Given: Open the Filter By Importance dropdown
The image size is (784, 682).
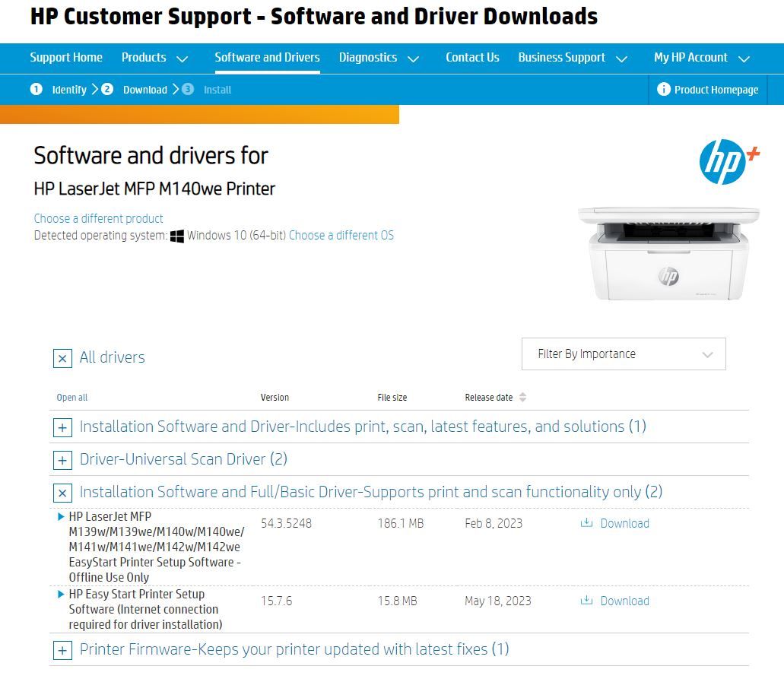Looking at the screenshot, I should click(x=624, y=354).
